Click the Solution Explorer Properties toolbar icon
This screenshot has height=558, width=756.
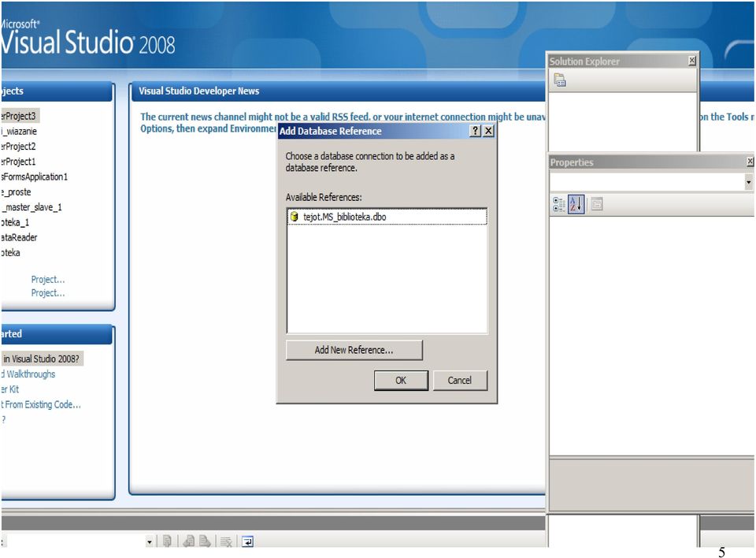pos(559,80)
